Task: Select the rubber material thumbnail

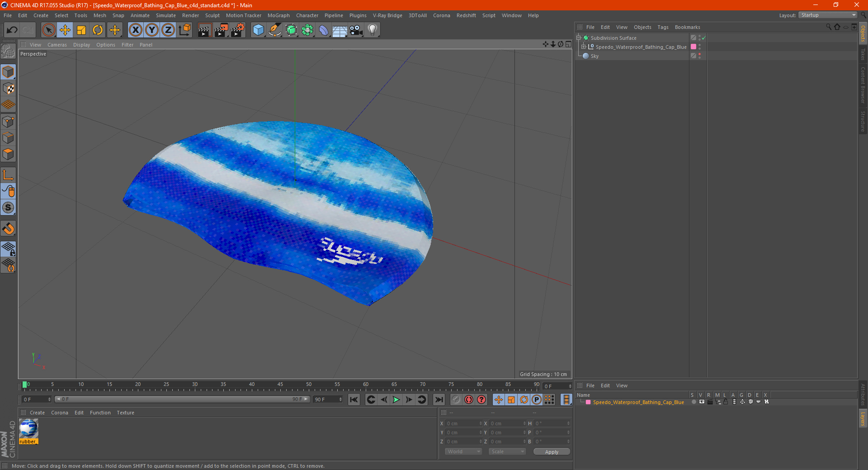Action: [28, 429]
